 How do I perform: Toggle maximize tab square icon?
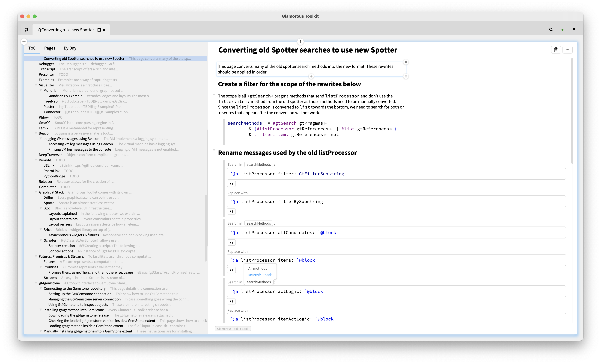(x=99, y=30)
